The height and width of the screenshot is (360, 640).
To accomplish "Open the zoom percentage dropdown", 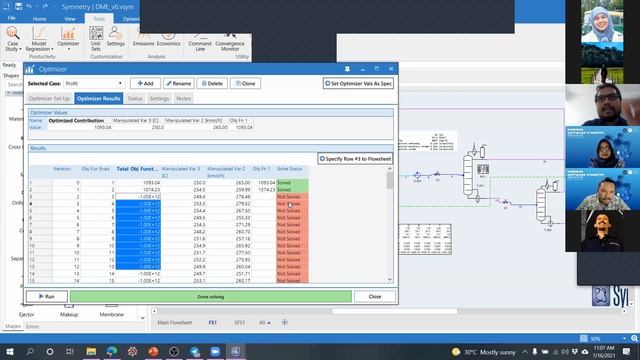I will pyautogui.click(x=624, y=338).
